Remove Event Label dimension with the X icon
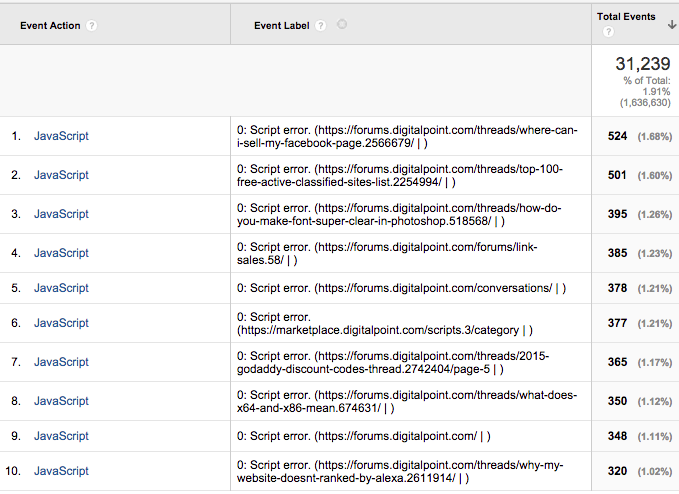Screen dimensions: 679x494 pos(342,25)
